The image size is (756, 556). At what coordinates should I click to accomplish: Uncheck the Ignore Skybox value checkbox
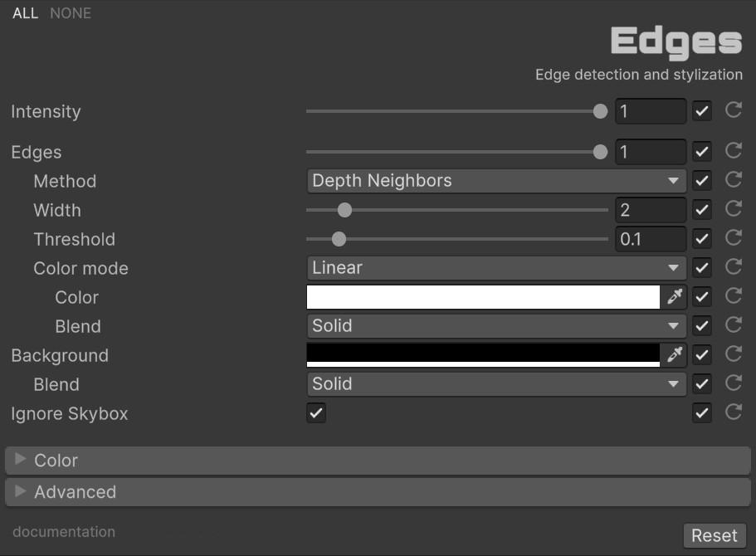coord(316,412)
